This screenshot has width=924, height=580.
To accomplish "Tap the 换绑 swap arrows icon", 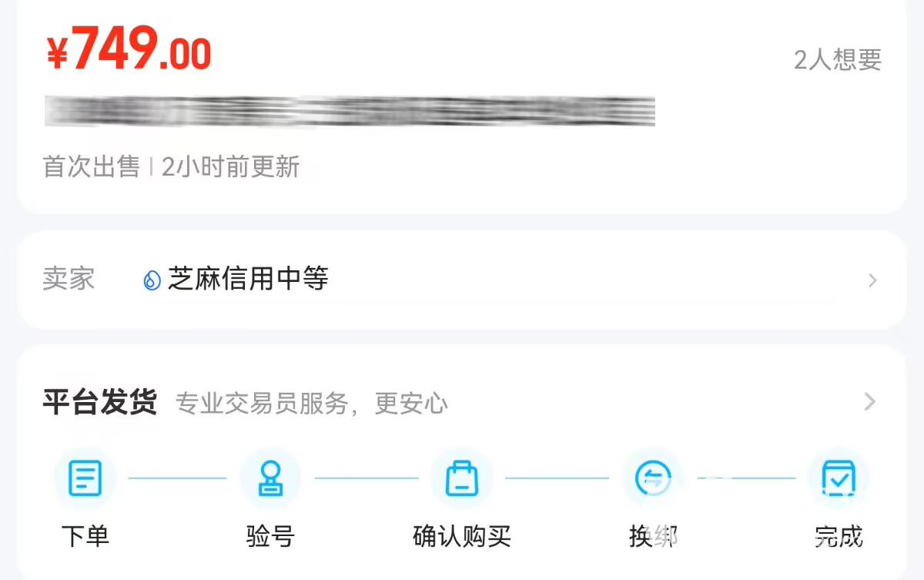I will [653, 478].
